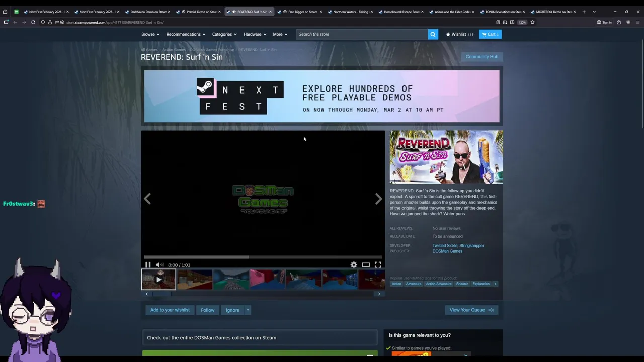Bookmark this page with the star
Screen dimensions: 644x362
click(532, 22)
